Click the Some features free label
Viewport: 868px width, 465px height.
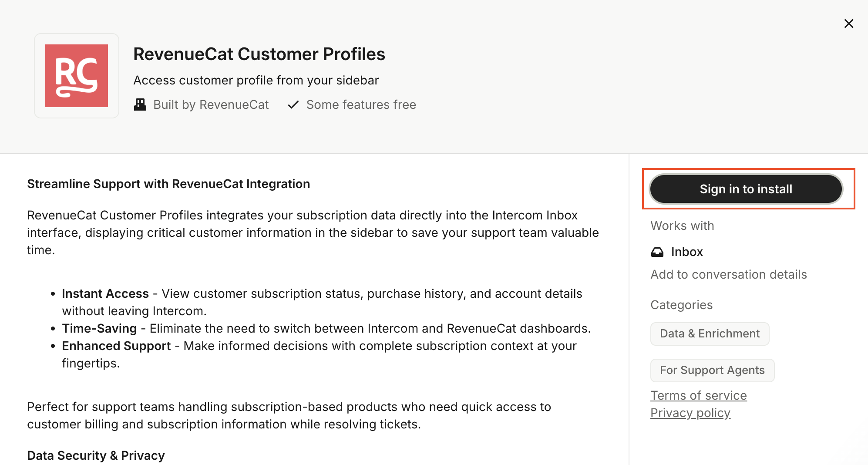pyautogui.click(x=361, y=105)
